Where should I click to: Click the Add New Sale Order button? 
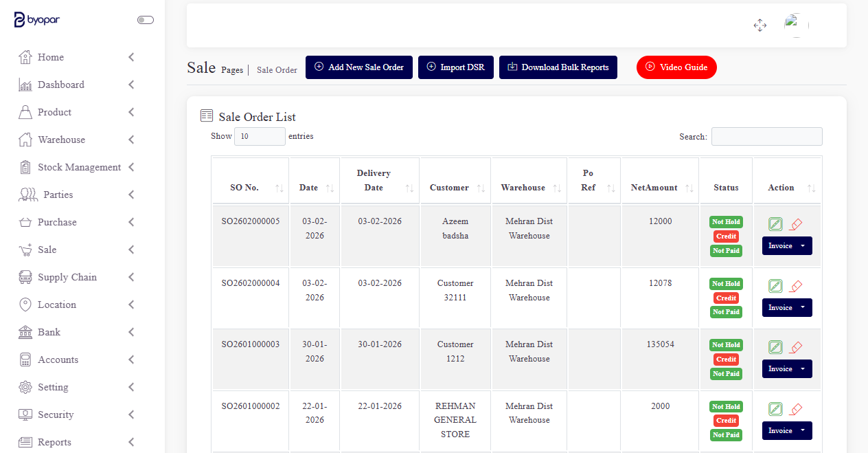[x=358, y=67]
